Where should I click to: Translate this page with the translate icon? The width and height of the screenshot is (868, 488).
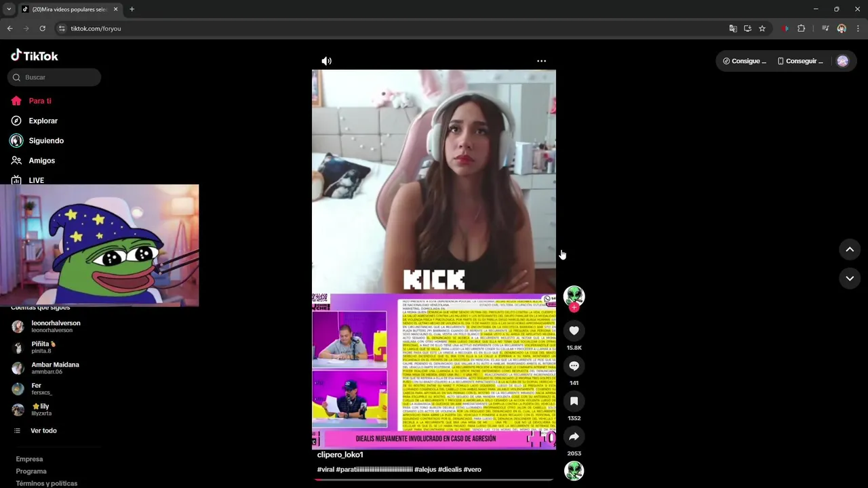coord(733,28)
